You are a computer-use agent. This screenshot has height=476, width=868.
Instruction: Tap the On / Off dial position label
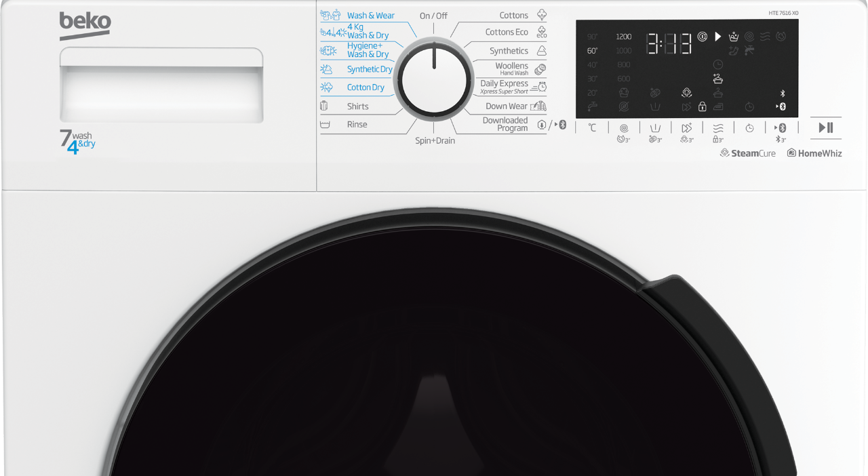[x=433, y=16]
